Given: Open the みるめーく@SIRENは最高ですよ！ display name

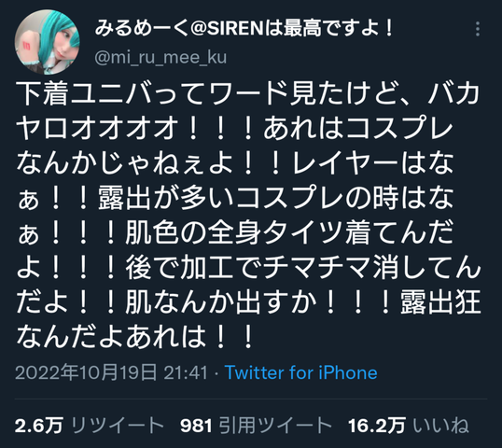Looking at the screenshot, I should tap(244, 29).
